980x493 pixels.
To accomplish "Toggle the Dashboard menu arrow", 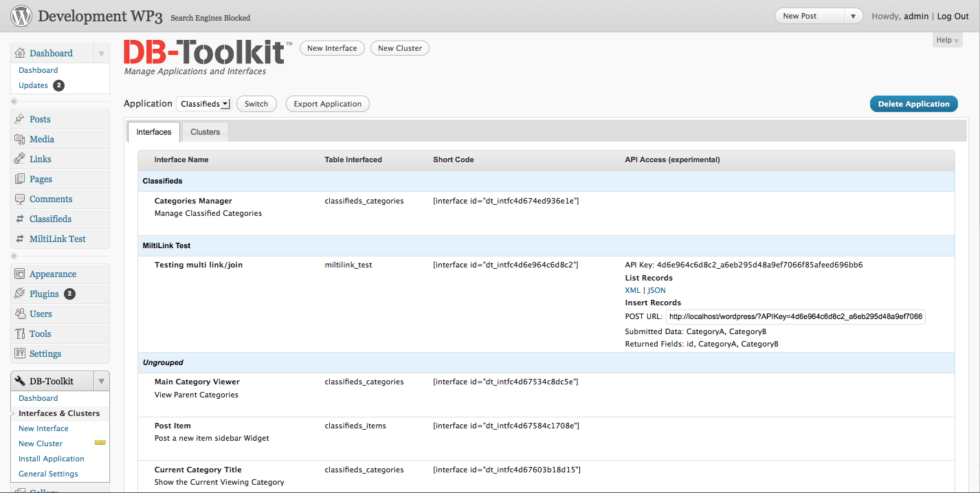I will point(101,53).
